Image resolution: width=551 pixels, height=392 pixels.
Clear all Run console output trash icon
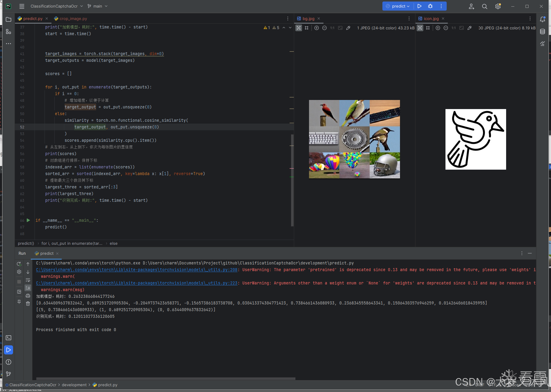pos(28,304)
